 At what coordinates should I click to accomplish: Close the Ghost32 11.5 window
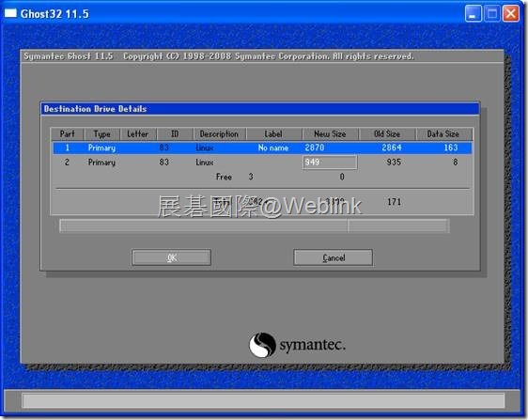tap(511, 14)
